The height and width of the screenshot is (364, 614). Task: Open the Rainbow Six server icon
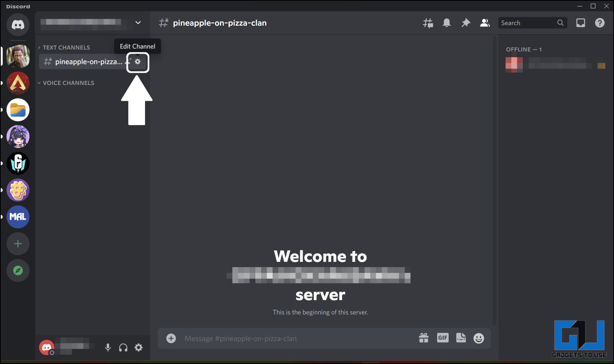(18, 163)
